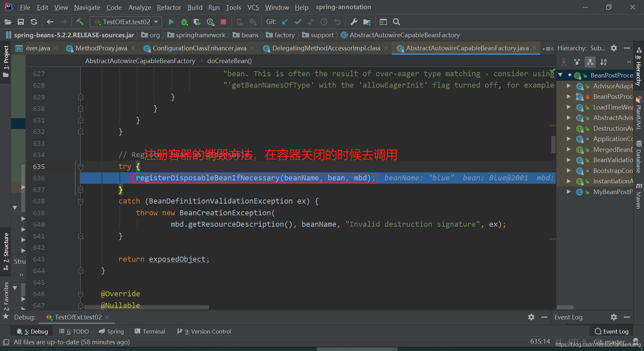Screen dimensions: 644x351
Task: Open the Spring tool window
Action: click(111, 332)
